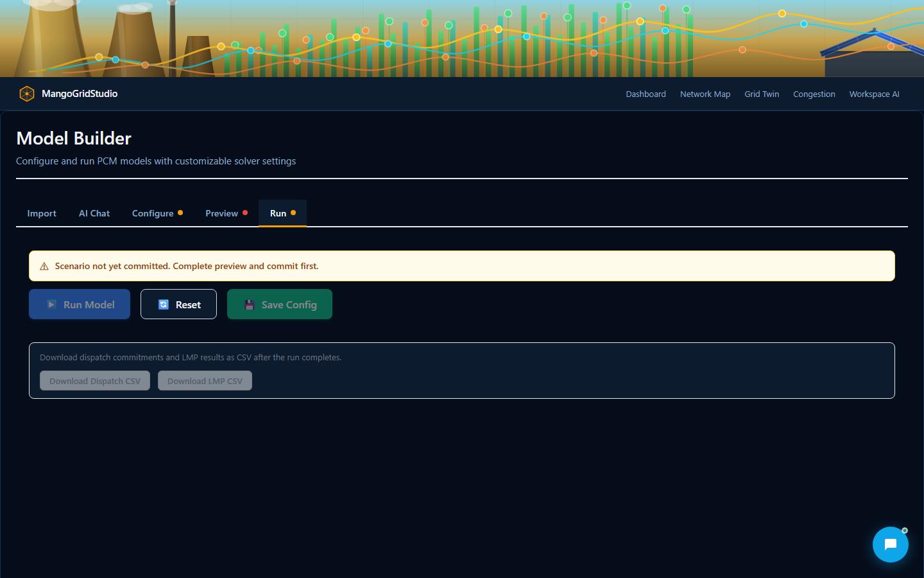Click the Reset button

pyautogui.click(x=178, y=304)
